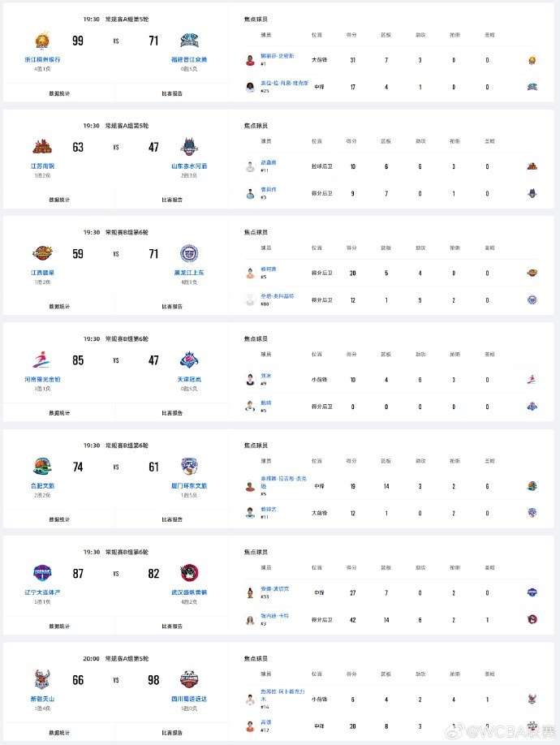Open 数据统计 for the 66–98 game
The height and width of the screenshot is (745, 560).
click(x=59, y=733)
